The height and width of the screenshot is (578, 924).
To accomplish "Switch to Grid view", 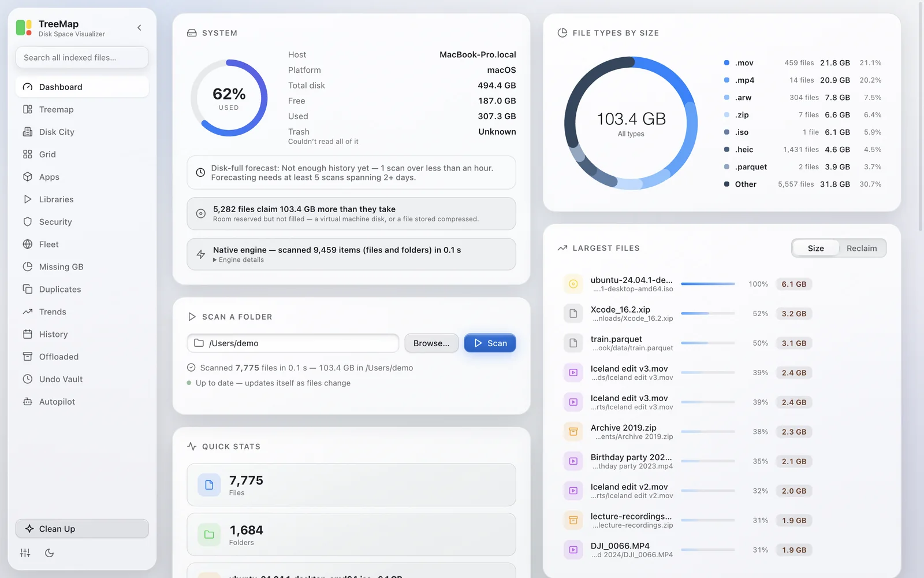I will click(x=82, y=154).
